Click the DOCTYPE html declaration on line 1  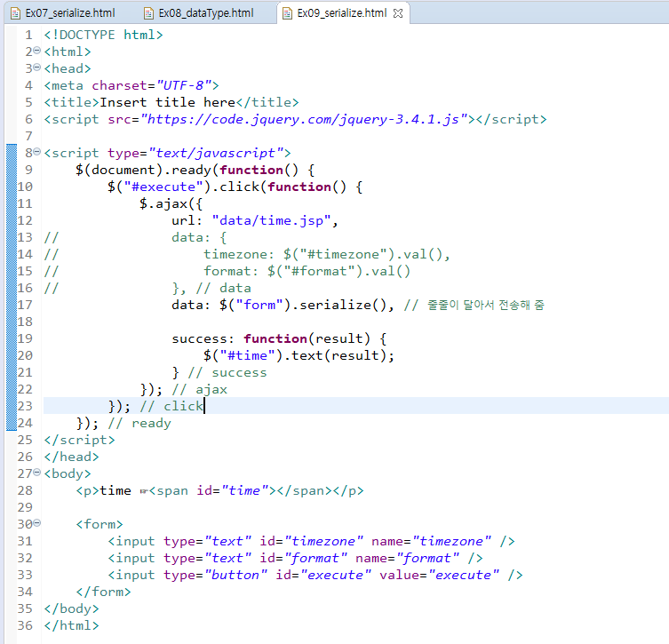pos(103,35)
